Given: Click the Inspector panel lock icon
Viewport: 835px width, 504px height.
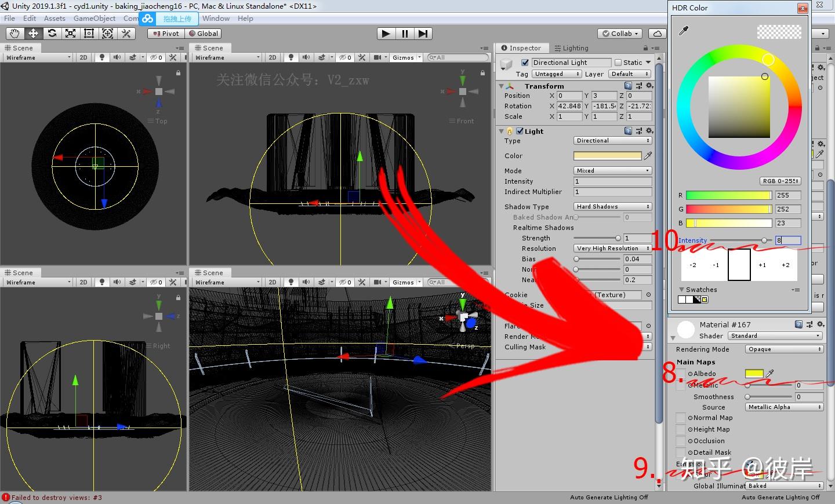Looking at the screenshot, I should click(645, 48).
